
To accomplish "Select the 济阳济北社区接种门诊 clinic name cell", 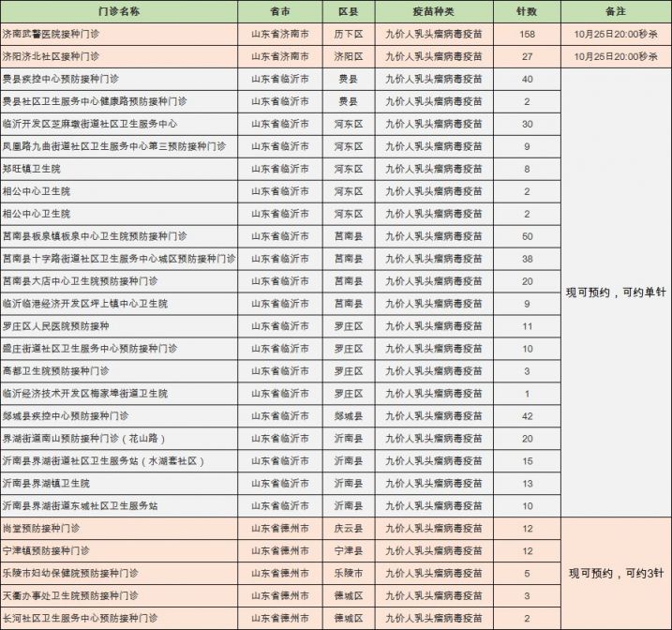I will [x=119, y=56].
